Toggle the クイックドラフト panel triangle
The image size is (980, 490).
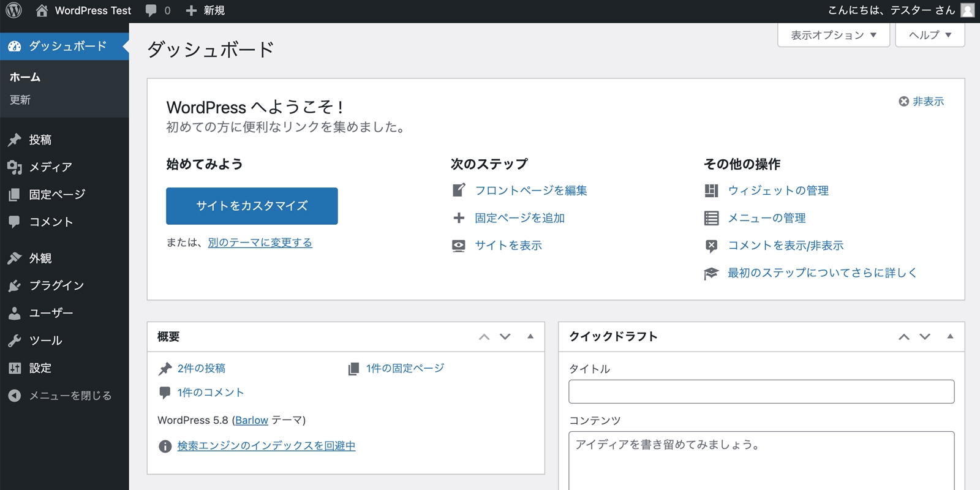[950, 336]
